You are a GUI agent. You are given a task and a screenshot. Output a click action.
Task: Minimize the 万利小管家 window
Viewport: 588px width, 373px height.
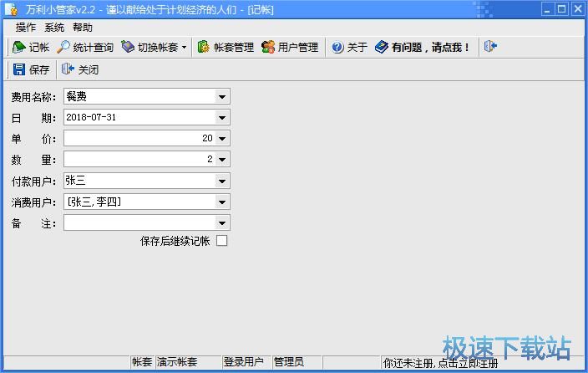548,9
